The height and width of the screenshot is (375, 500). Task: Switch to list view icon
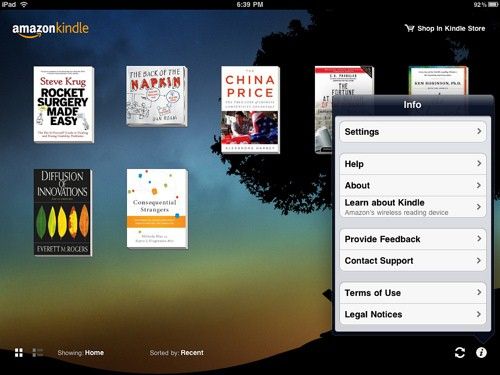37,352
